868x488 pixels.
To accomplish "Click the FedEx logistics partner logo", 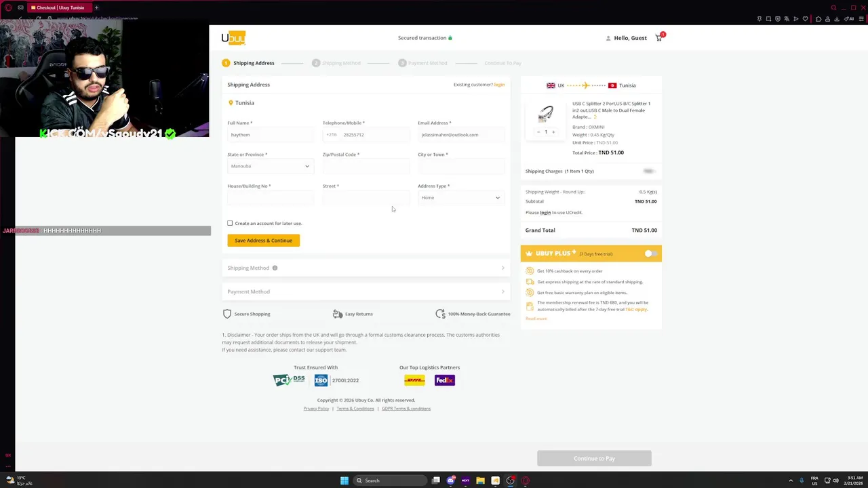I will [445, 380].
